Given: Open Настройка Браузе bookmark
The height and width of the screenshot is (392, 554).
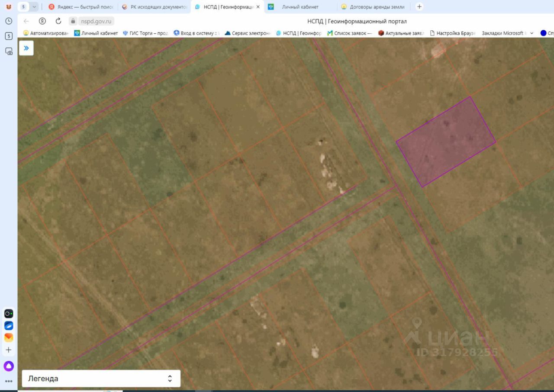Looking at the screenshot, I should click(452, 33).
